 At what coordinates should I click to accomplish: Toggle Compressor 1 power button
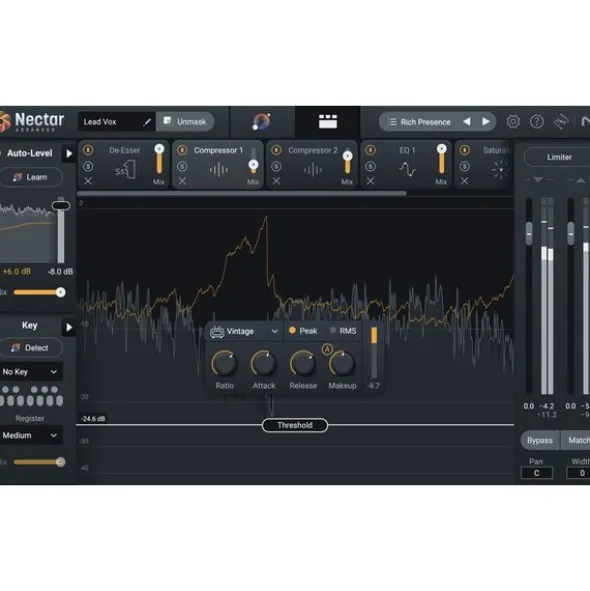[182, 150]
